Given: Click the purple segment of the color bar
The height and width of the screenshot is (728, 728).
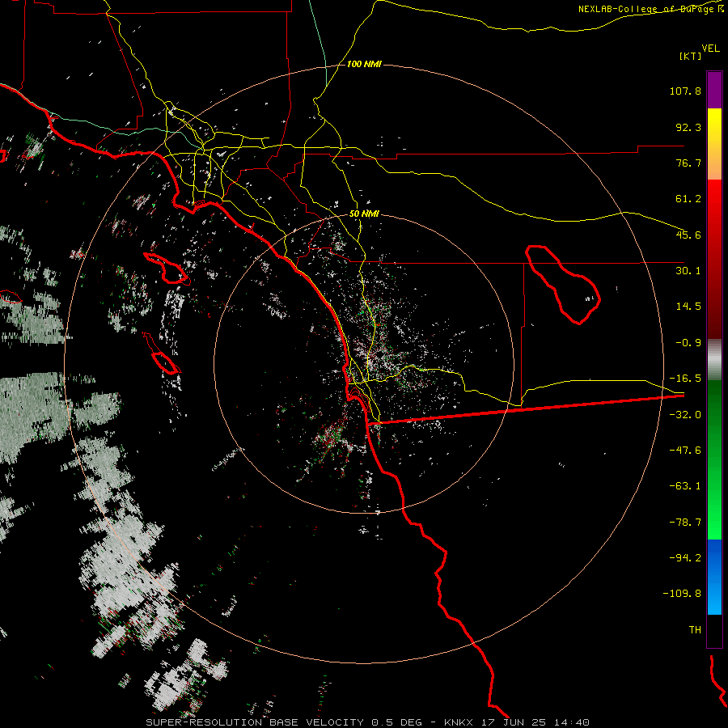Looking at the screenshot, I should [714, 90].
